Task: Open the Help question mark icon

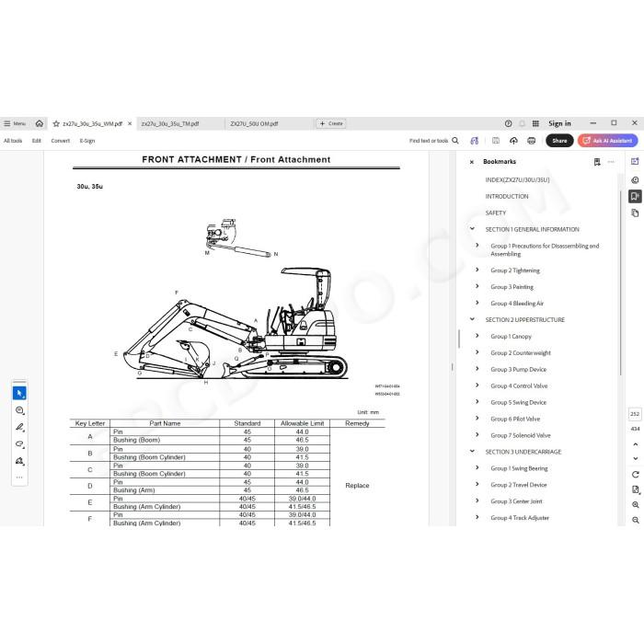Action: point(509,123)
